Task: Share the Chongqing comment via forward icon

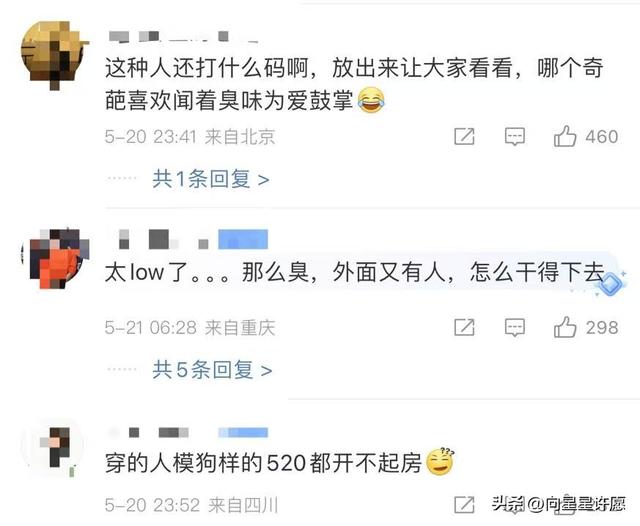Action: coord(464,327)
